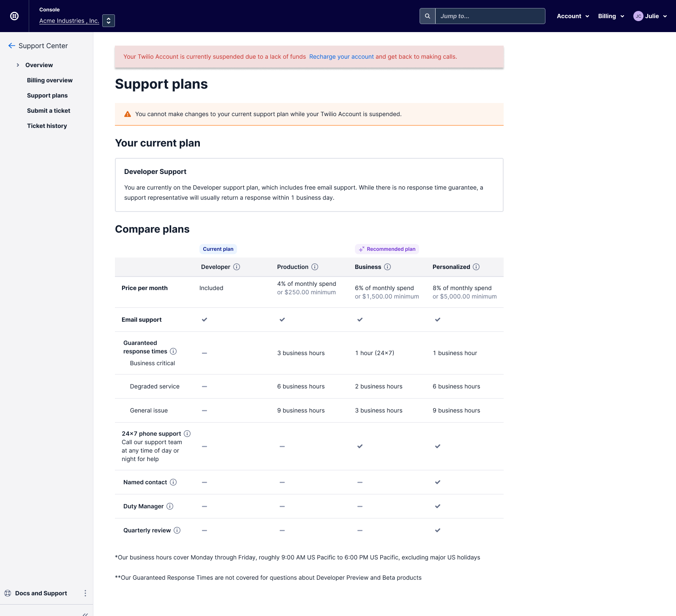The image size is (676, 616).
Task: Show info for Business plan
Action: coord(387,267)
